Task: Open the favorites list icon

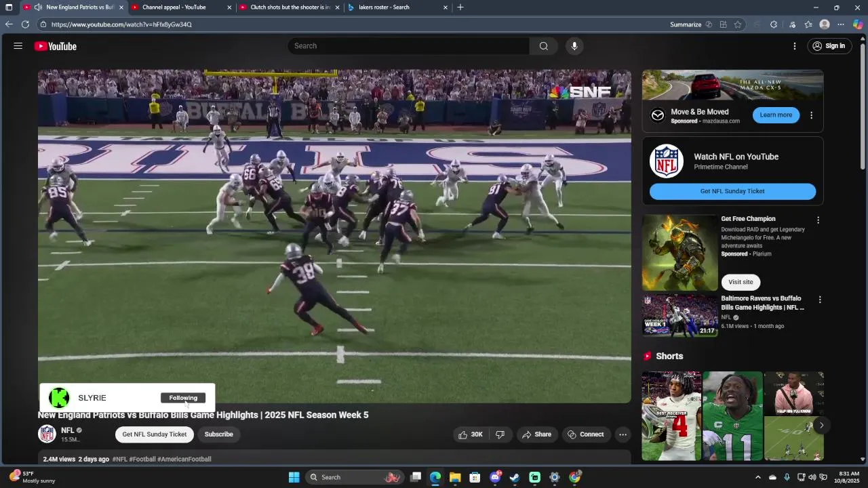Action: 808,24
